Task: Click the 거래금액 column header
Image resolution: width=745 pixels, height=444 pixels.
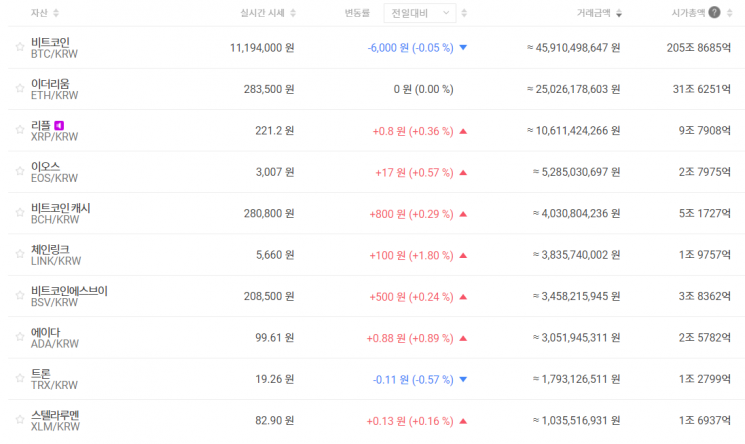Action: (593, 13)
